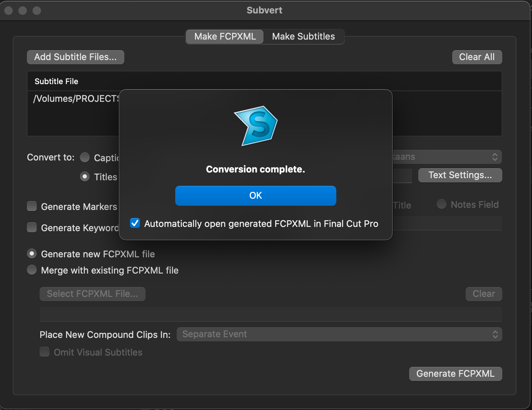Click the Subtitle File column header
Image resolution: width=532 pixels, height=410 pixels.
[x=57, y=81]
